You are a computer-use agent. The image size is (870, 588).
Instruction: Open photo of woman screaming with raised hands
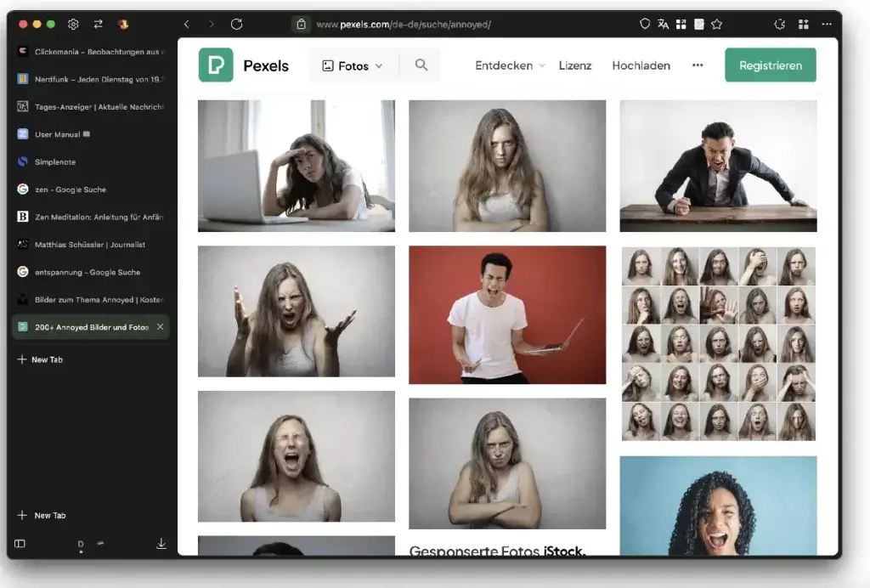click(297, 311)
